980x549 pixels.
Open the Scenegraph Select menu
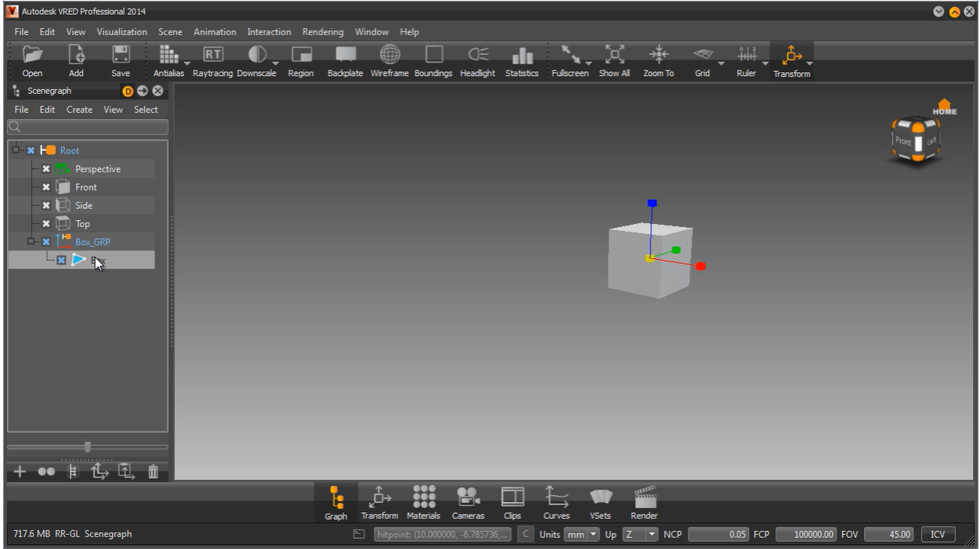(x=146, y=110)
